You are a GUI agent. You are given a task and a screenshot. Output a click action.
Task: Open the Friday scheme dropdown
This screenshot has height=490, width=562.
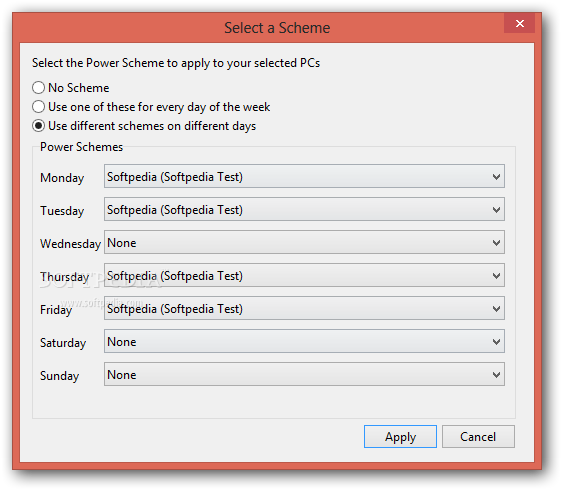click(304, 308)
